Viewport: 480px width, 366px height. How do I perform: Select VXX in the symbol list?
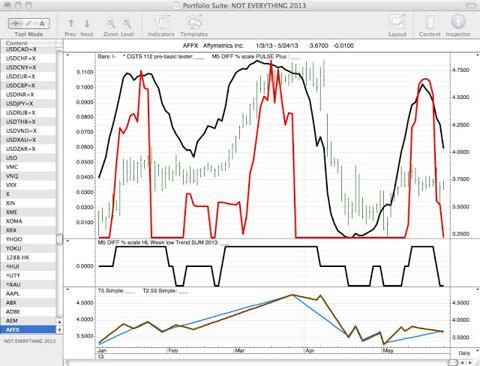[28, 185]
